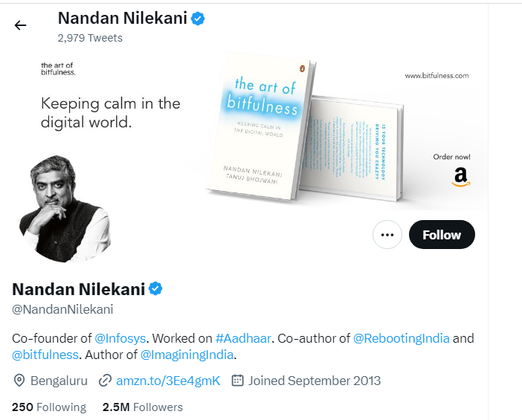Open the three-dot more options menu

(x=386, y=235)
